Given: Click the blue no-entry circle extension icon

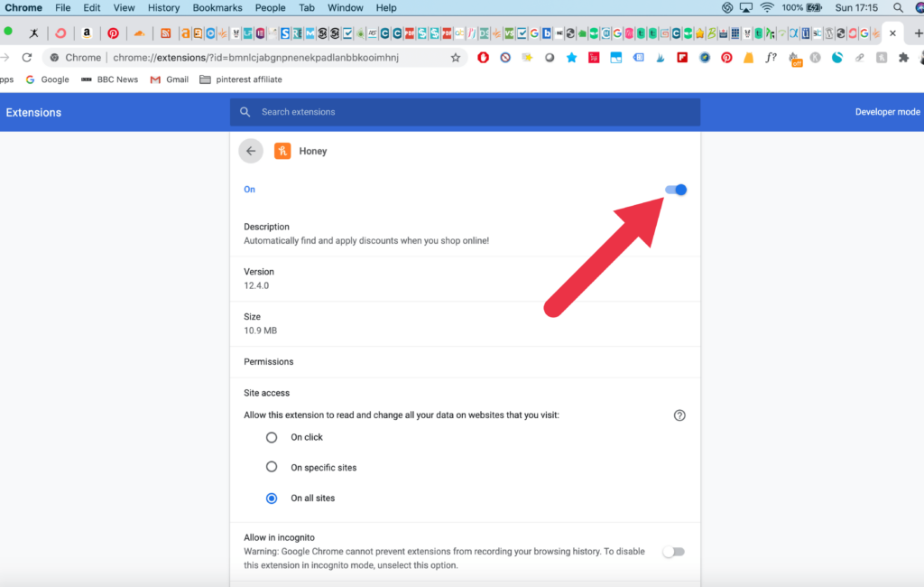Looking at the screenshot, I should (x=505, y=58).
